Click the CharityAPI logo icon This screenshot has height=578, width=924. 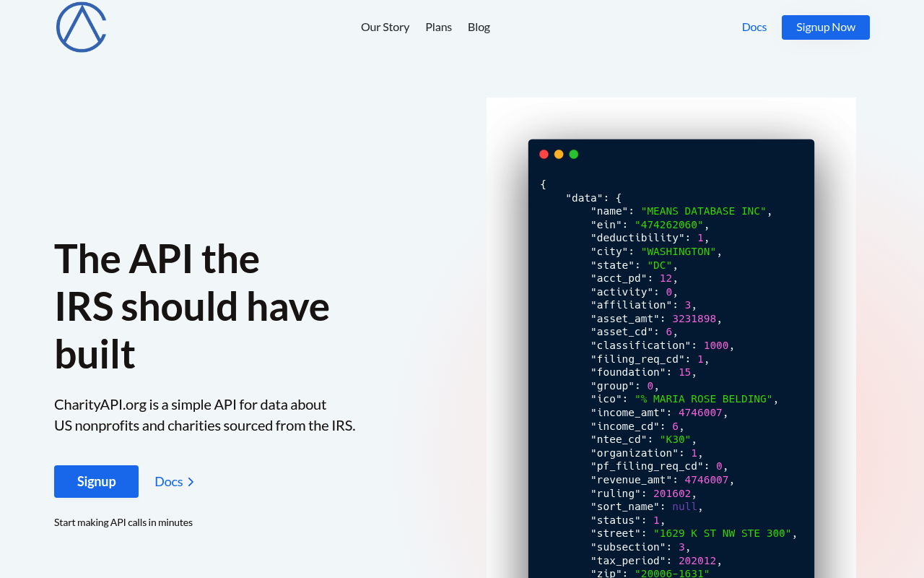pos(82,27)
